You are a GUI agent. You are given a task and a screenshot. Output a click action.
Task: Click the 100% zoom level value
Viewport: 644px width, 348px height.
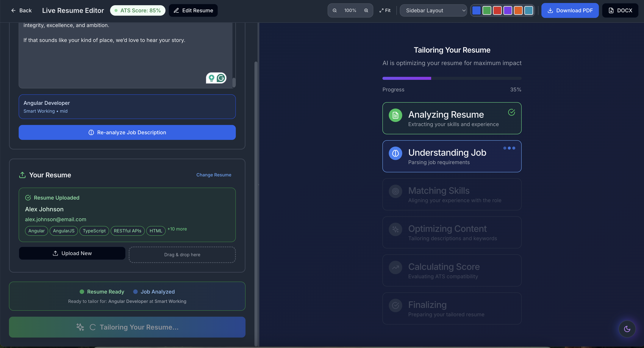pyautogui.click(x=350, y=10)
